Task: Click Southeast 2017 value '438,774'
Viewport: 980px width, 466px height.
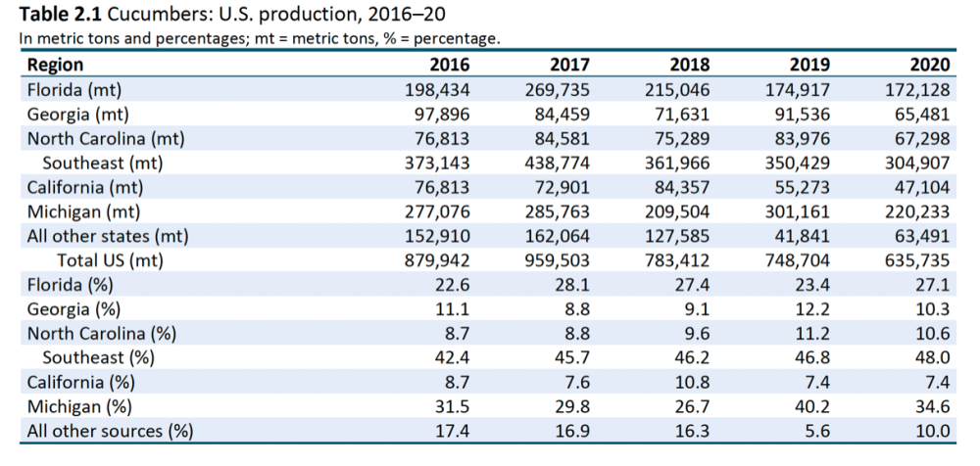Action: tap(557, 163)
